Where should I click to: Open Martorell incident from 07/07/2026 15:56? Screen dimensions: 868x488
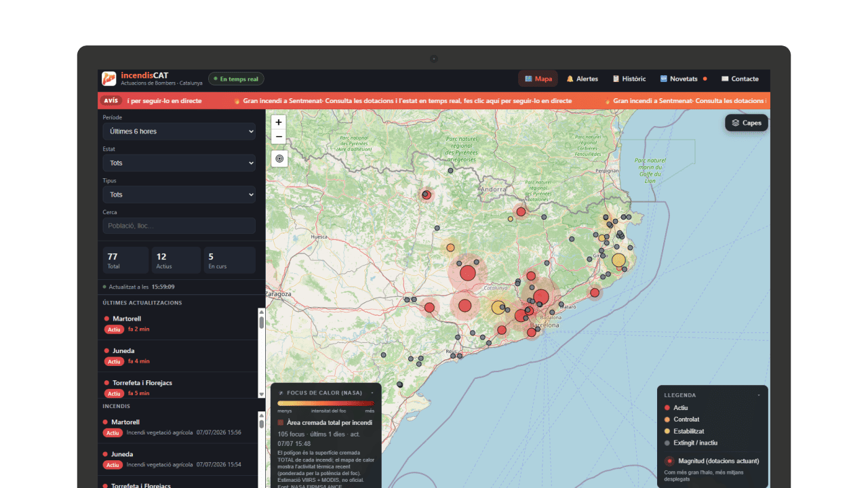click(x=178, y=427)
